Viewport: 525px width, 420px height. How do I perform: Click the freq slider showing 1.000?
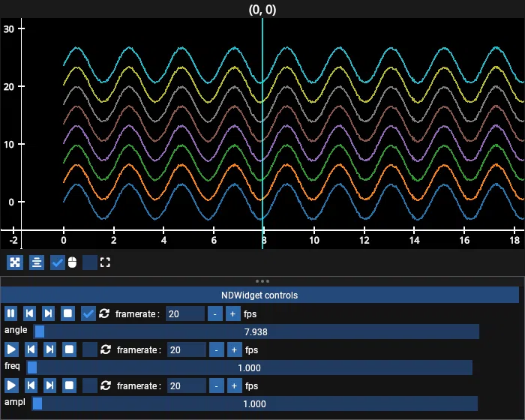click(x=250, y=367)
